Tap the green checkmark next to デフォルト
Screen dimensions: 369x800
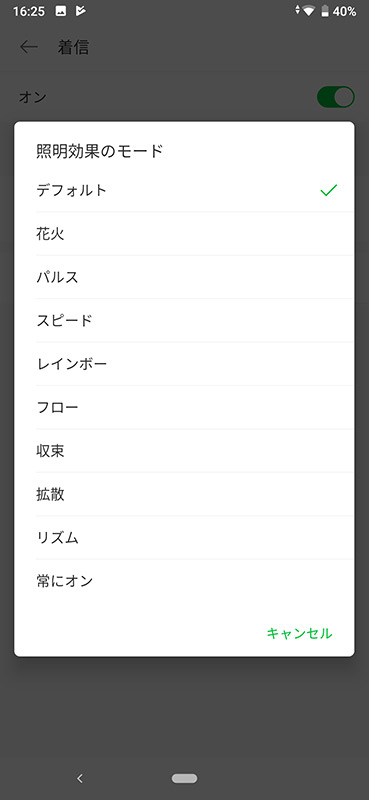[329, 190]
